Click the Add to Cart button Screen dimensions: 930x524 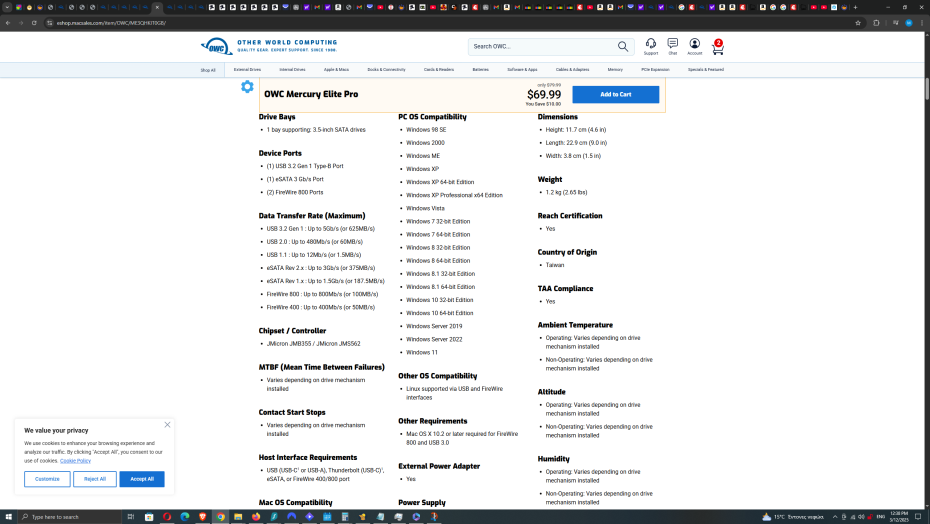616,94
